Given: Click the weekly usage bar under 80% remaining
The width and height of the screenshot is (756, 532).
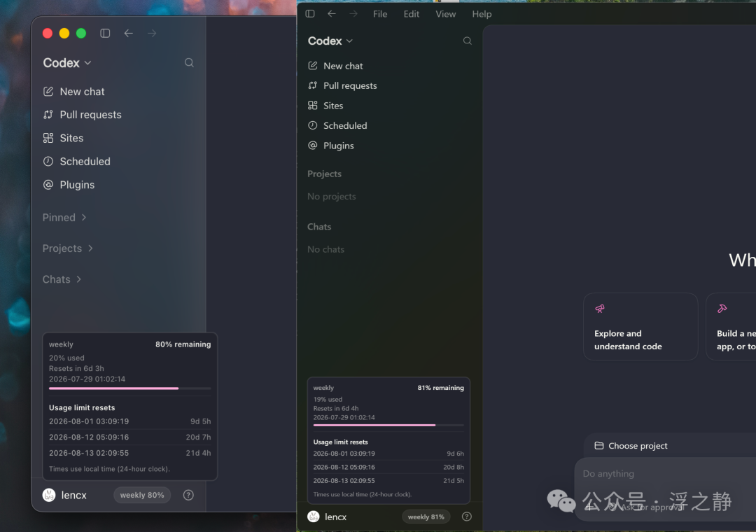Looking at the screenshot, I should point(129,388).
